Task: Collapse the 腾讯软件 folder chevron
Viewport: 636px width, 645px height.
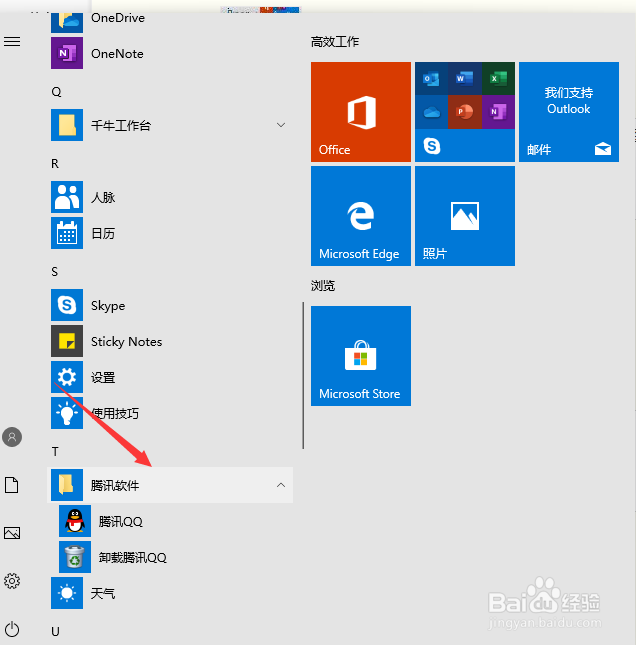Action: point(281,485)
